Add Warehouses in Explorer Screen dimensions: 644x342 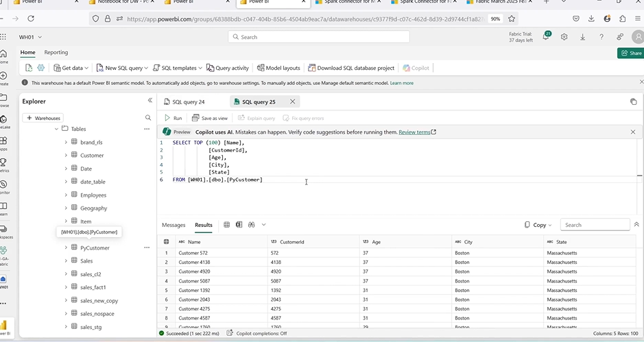(43, 118)
